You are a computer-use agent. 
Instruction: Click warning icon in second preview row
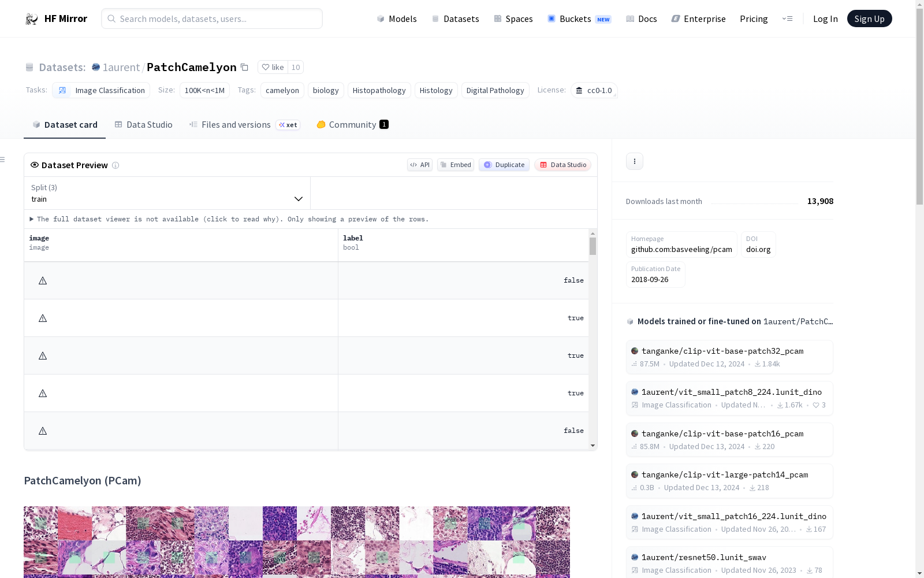point(43,318)
